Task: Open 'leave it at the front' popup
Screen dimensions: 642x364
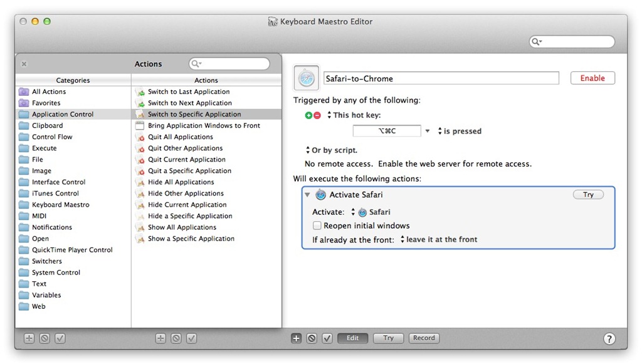Action: pos(438,239)
